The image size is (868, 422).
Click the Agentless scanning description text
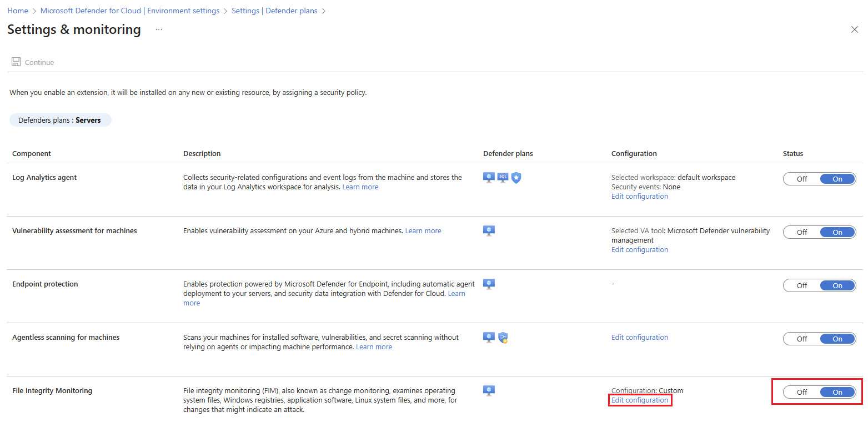(321, 341)
